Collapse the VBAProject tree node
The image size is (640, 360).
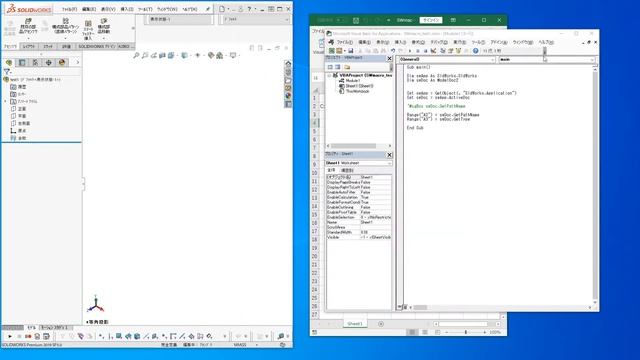tap(329, 76)
